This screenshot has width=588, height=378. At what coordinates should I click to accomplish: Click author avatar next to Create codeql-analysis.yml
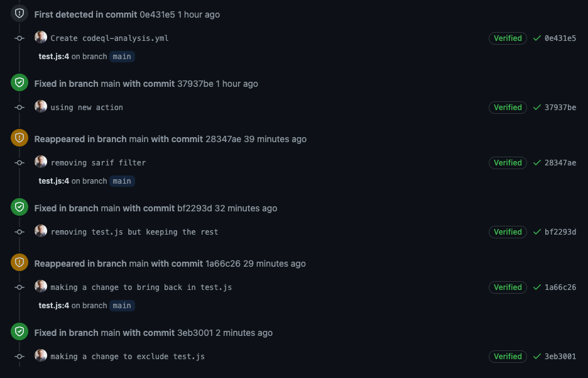(x=41, y=38)
